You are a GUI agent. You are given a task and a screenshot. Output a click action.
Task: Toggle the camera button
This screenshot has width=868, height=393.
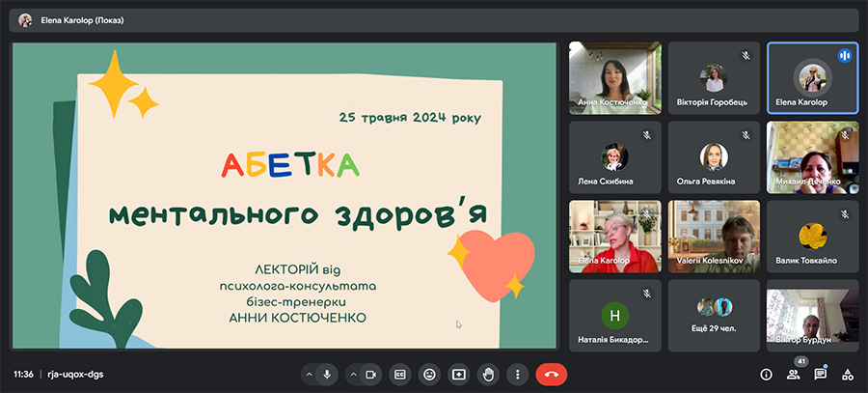click(369, 375)
